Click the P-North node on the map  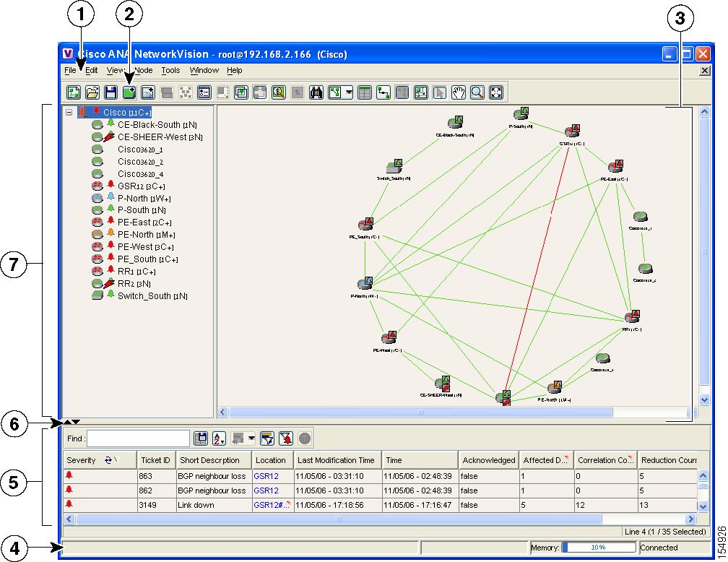click(365, 283)
